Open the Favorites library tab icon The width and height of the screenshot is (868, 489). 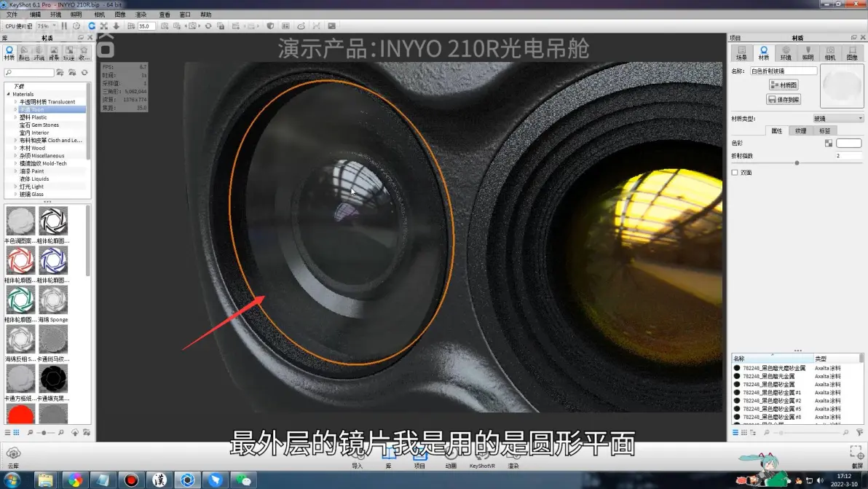tap(84, 52)
